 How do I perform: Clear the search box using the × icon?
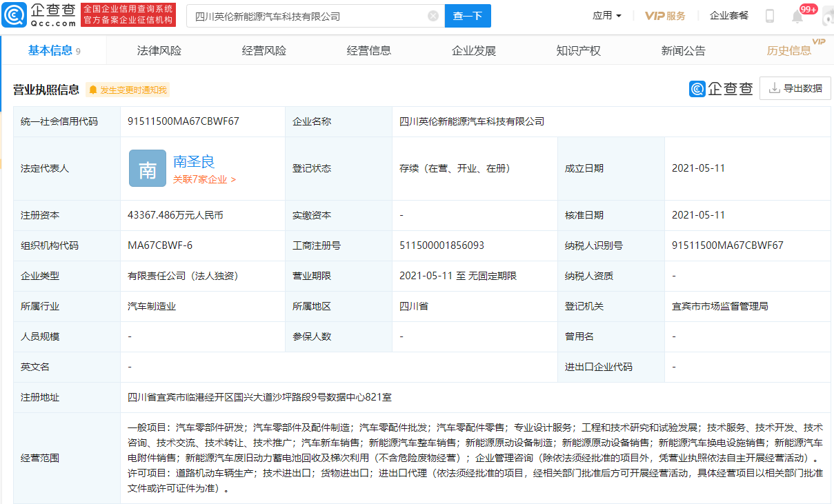click(x=433, y=16)
